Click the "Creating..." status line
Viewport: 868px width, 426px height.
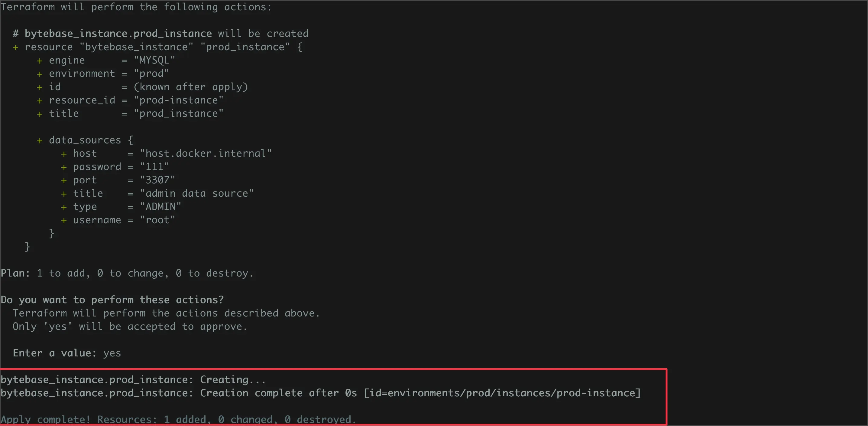(x=133, y=380)
